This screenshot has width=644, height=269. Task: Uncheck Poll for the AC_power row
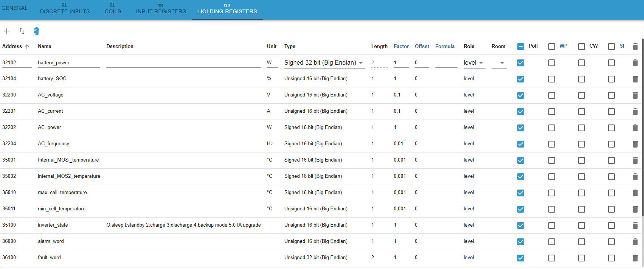[521, 128]
